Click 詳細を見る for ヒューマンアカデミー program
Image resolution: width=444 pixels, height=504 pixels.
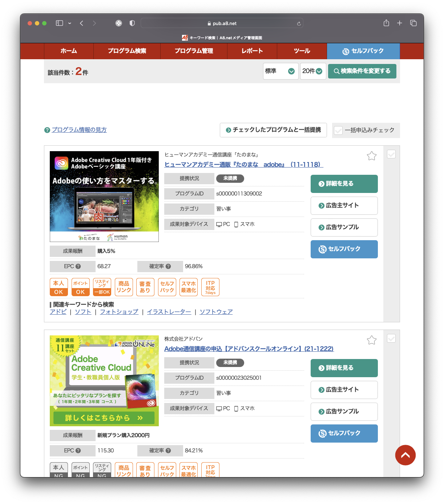pyautogui.click(x=344, y=184)
